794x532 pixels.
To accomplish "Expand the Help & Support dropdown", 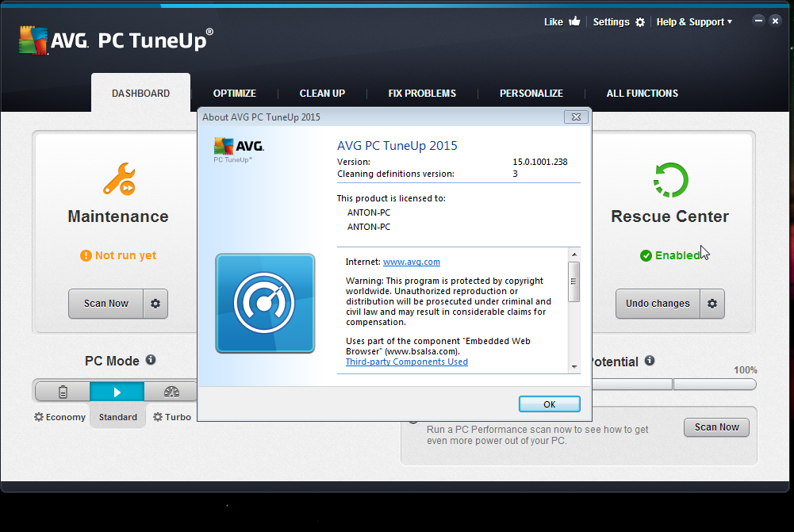I will 694,22.
